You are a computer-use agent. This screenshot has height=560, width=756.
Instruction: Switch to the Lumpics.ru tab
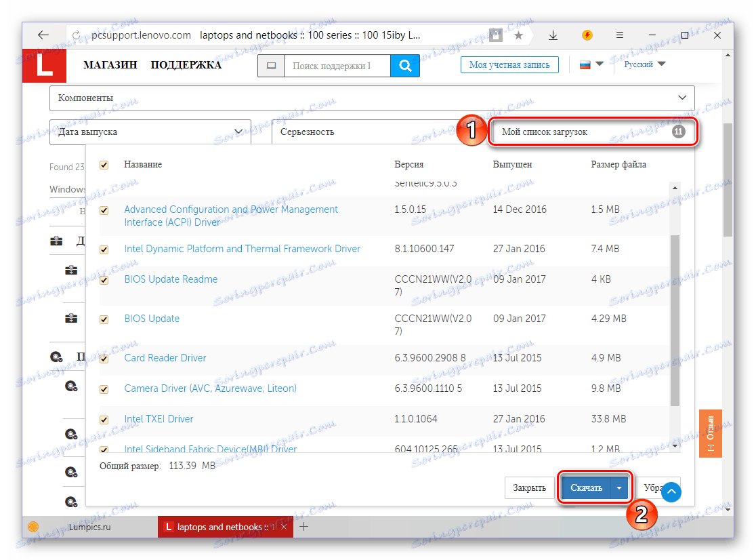click(x=89, y=527)
